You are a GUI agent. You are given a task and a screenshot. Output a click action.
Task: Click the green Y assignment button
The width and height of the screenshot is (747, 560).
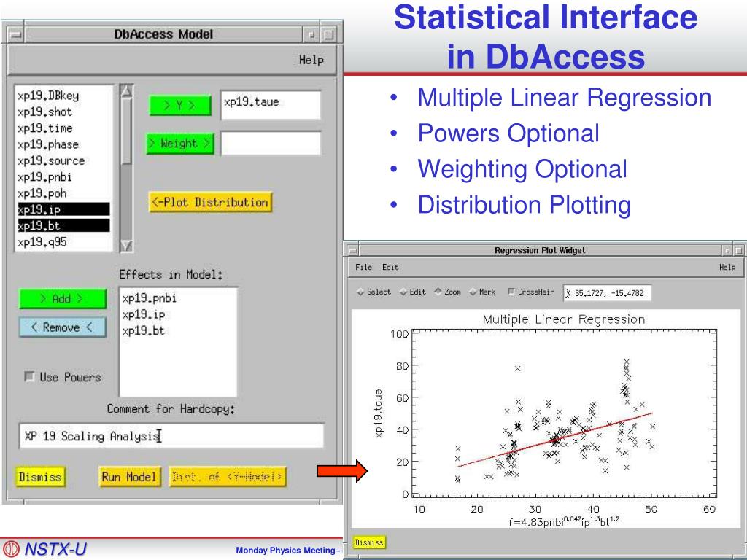click(x=179, y=105)
